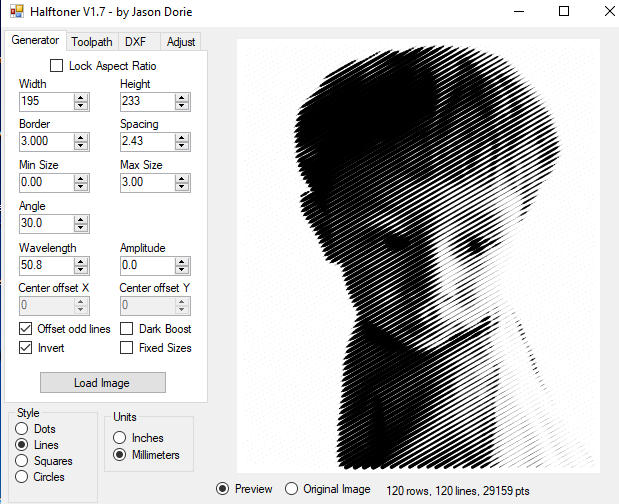Decrease Spacing with the down arrow
The width and height of the screenshot is (619, 504).
(182, 146)
